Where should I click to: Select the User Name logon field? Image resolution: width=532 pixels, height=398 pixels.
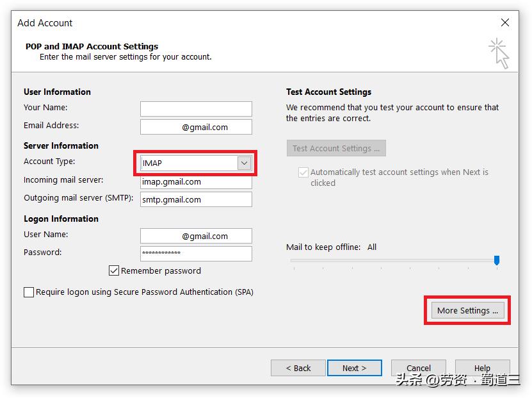195,235
